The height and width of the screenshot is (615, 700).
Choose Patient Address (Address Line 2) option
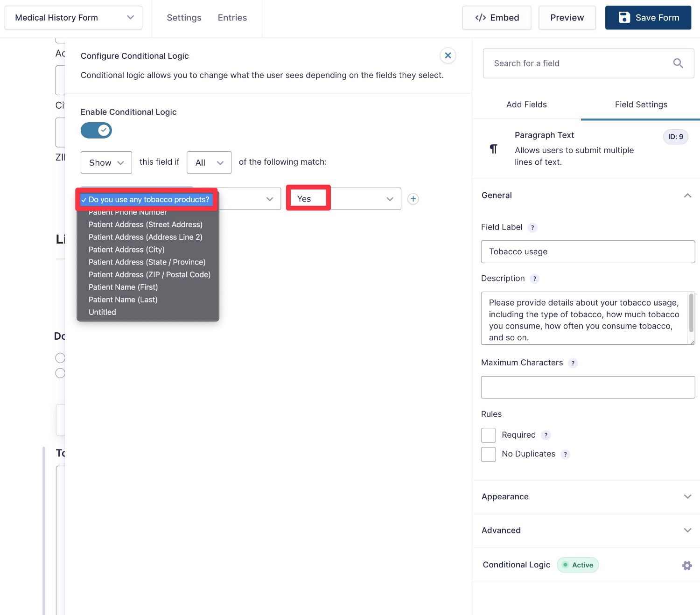coord(146,237)
